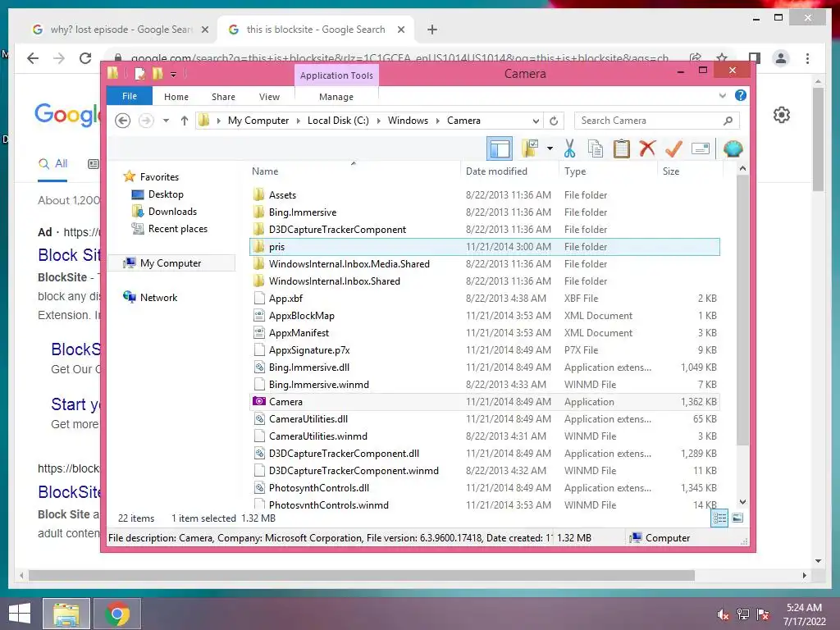Switch to the Share ribbon tab
840x630 pixels.
[223, 97]
